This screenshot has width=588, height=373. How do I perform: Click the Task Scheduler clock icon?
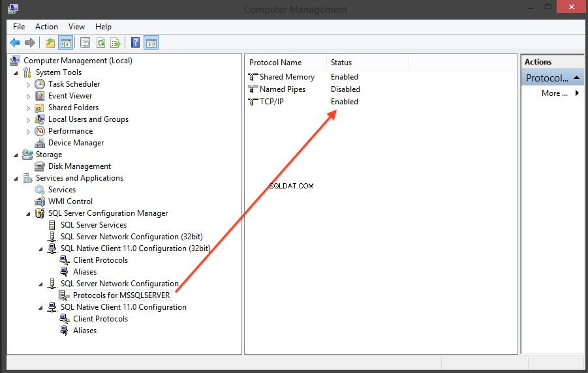point(40,84)
